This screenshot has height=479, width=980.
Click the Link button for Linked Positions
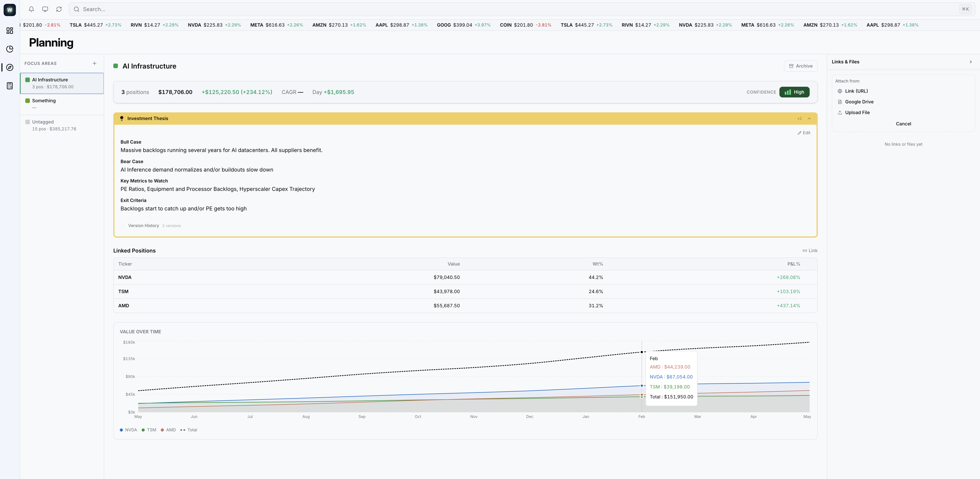(810, 251)
